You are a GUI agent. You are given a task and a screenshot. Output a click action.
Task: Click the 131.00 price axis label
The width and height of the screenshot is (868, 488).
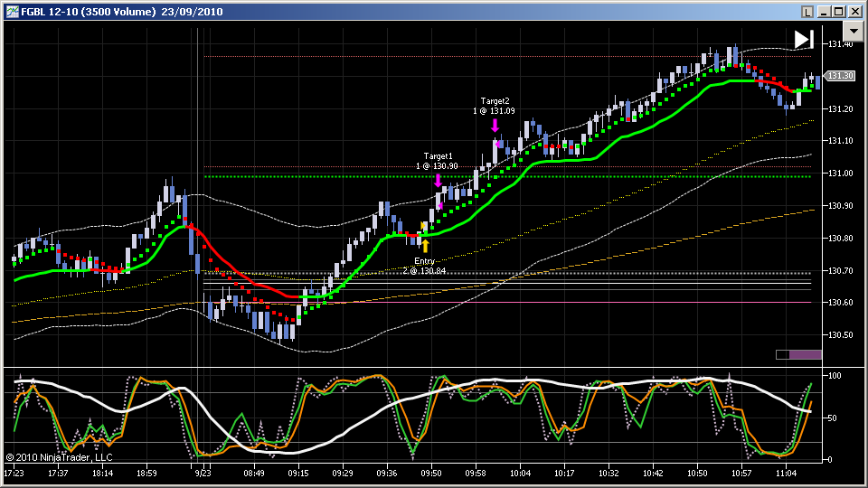[x=840, y=174]
